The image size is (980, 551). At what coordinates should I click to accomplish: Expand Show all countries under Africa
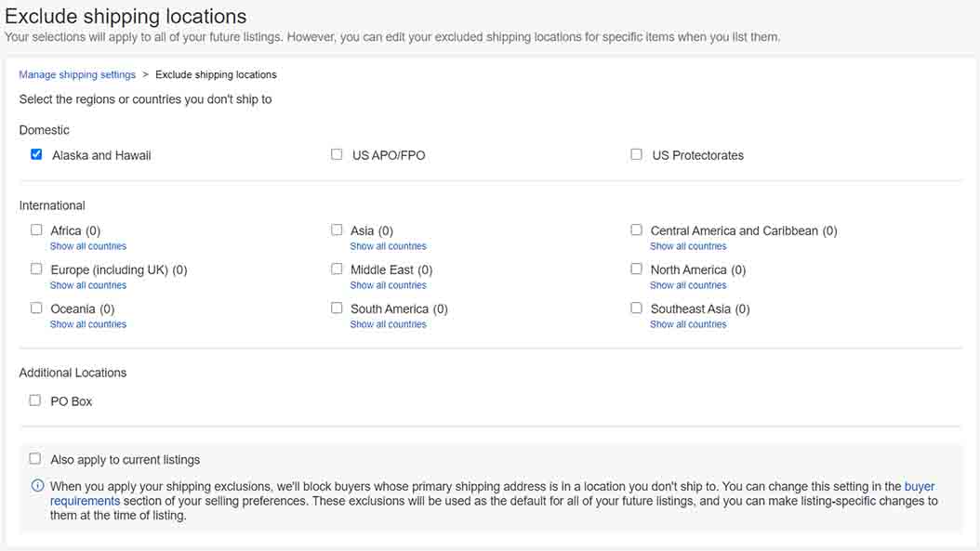(x=88, y=246)
